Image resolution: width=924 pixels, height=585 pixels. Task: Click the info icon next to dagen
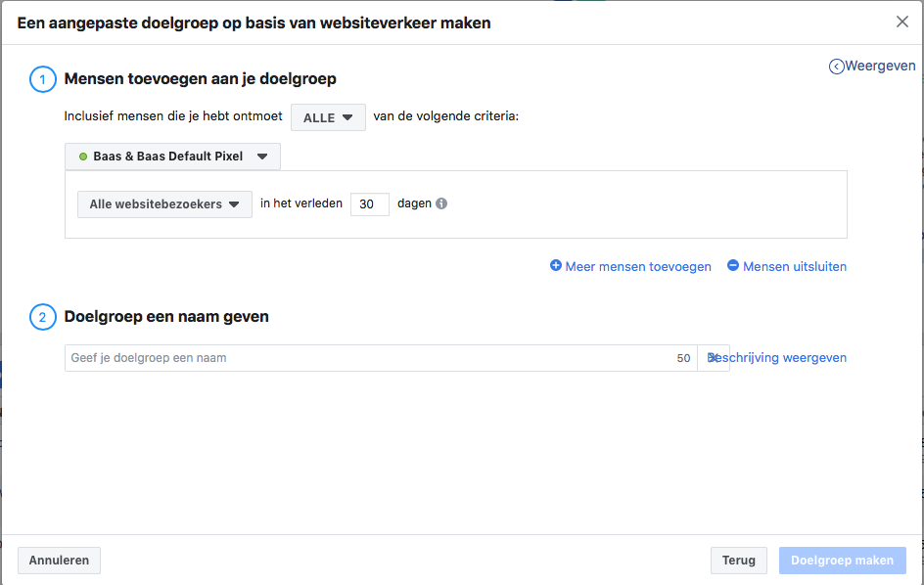(441, 203)
